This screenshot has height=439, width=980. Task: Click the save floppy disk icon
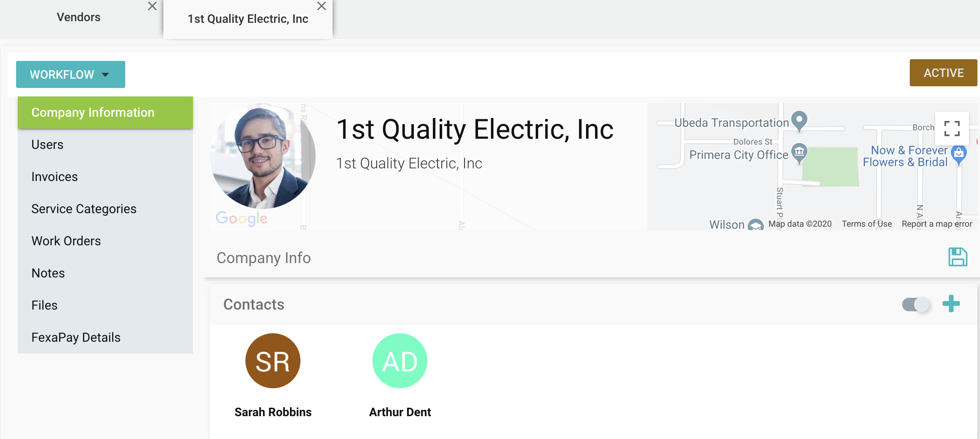pyautogui.click(x=958, y=257)
